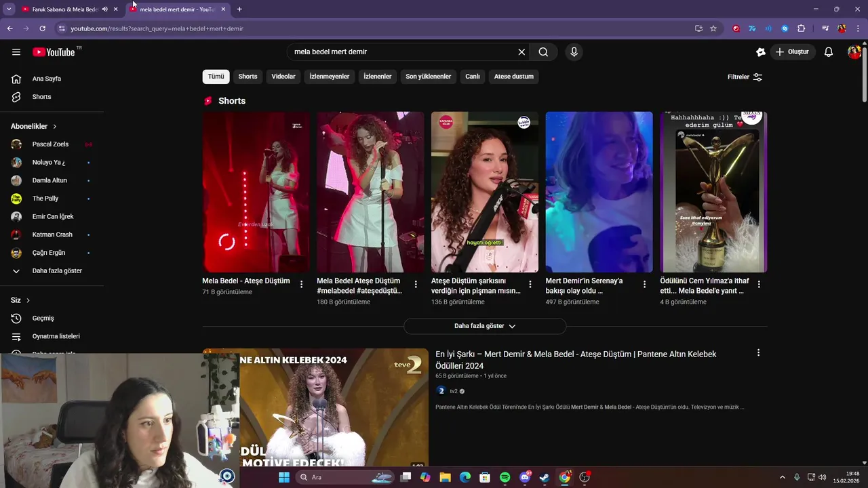
Task: Select the Son yüklenenler filter chip
Action: point(428,77)
